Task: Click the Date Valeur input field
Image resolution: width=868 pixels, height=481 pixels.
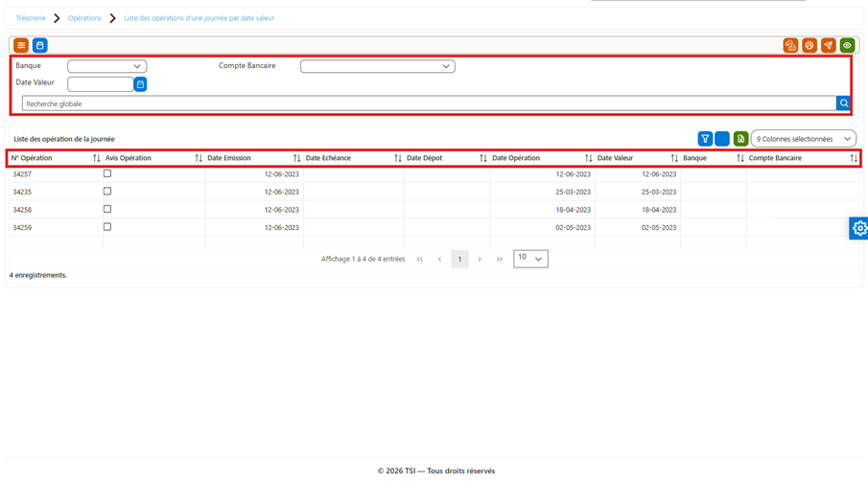Action: pyautogui.click(x=100, y=84)
